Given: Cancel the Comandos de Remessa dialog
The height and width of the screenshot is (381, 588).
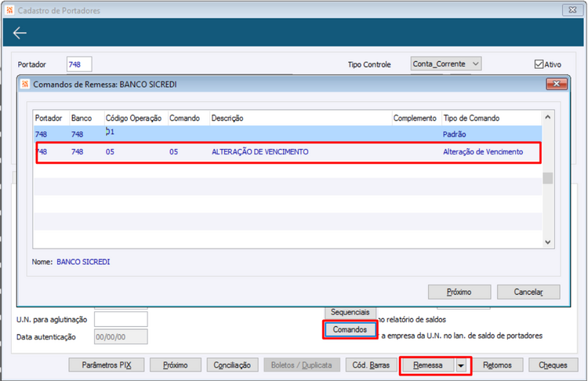Looking at the screenshot, I should tap(528, 292).
